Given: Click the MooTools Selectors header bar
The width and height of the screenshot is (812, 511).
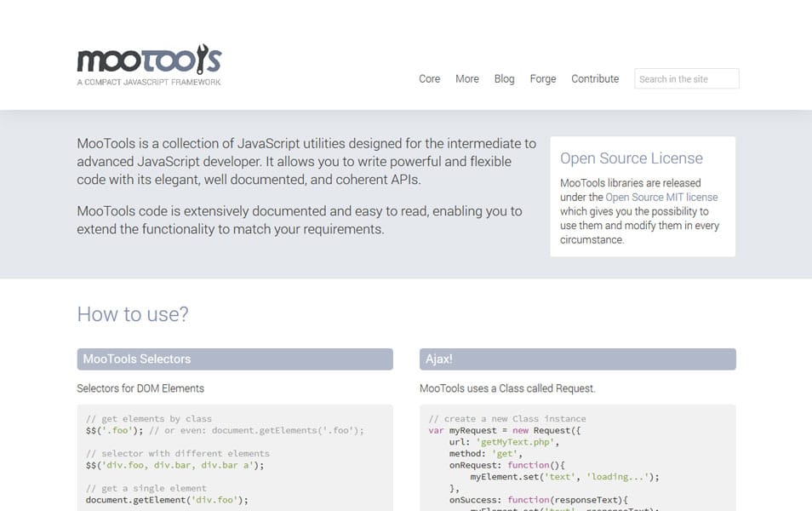Looking at the screenshot, I should (x=235, y=359).
